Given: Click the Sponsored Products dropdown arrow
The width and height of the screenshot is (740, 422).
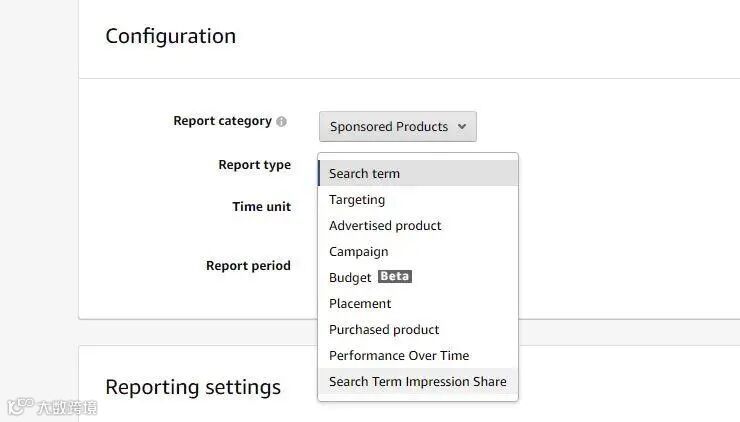Looking at the screenshot, I should tap(461, 127).
